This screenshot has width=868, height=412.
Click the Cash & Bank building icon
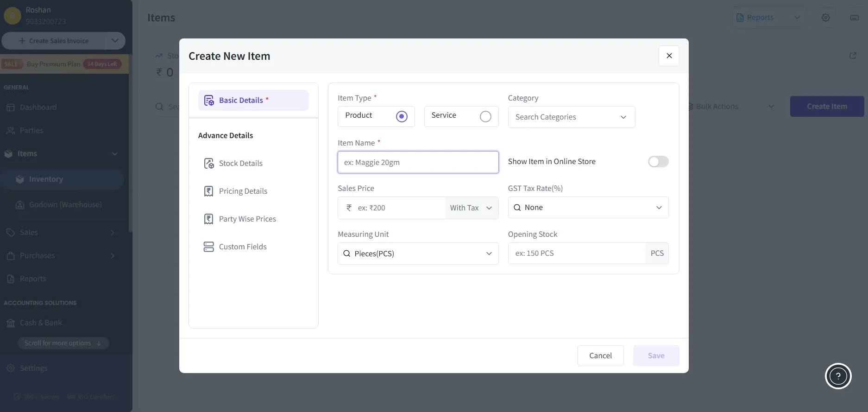pos(11,323)
